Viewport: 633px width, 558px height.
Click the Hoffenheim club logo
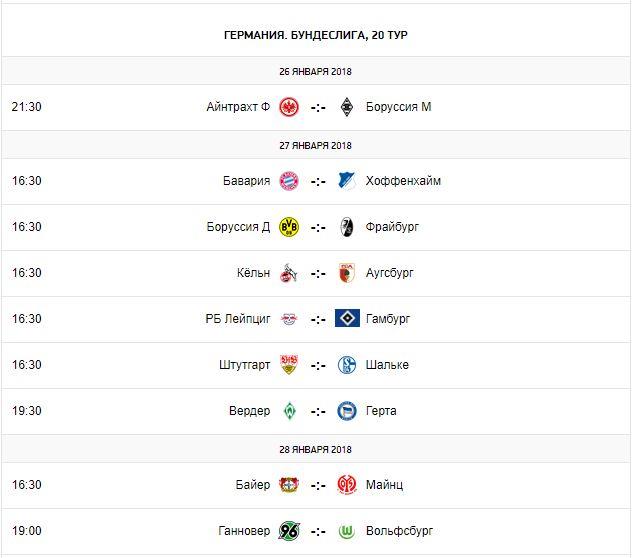pos(347,181)
